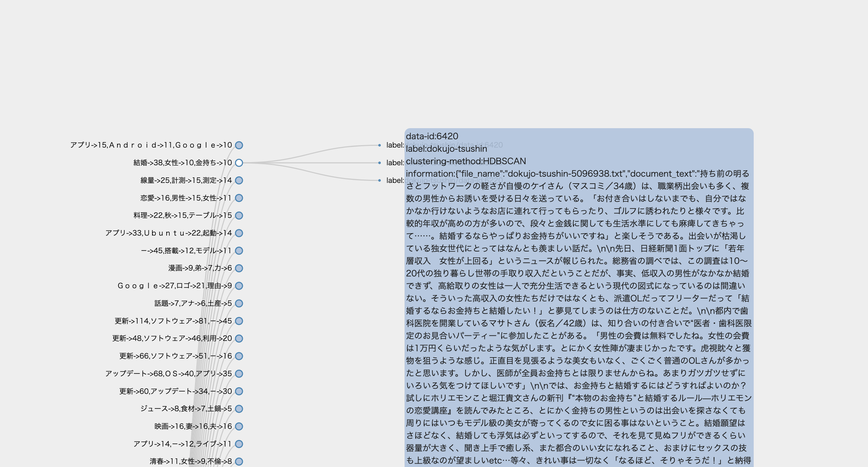Click node circle for 恋愛->16,男性->15
Image resolution: width=868 pixels, height=467 pixels.
[x=239, y=198]
